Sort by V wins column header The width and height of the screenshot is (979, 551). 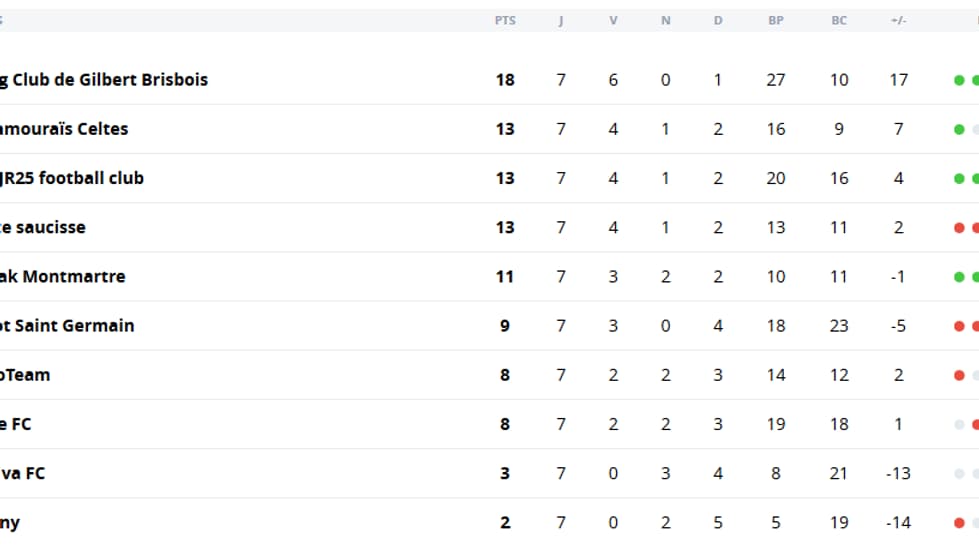click(613, 21)
